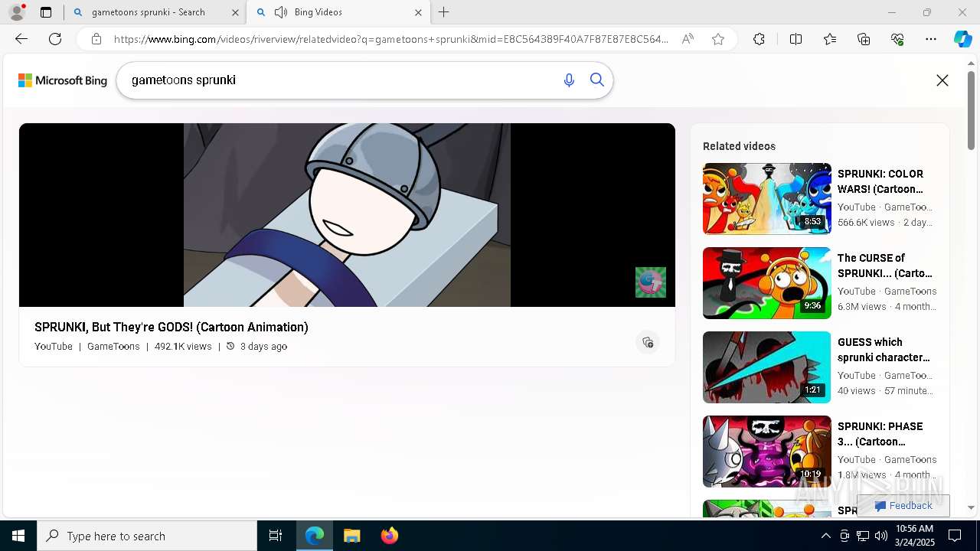
Task: Open the volume control tray icon
Action: [880, 536]
